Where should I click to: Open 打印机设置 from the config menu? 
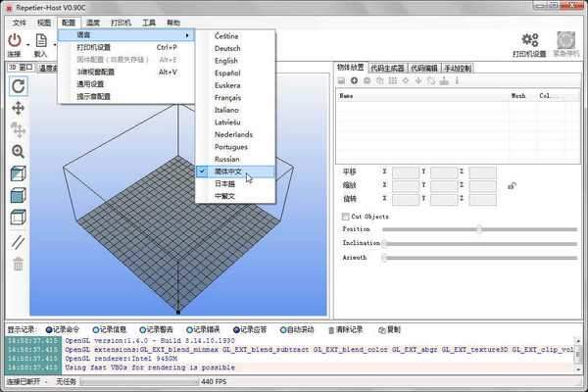pyautogui.click(x=94, y=47)
